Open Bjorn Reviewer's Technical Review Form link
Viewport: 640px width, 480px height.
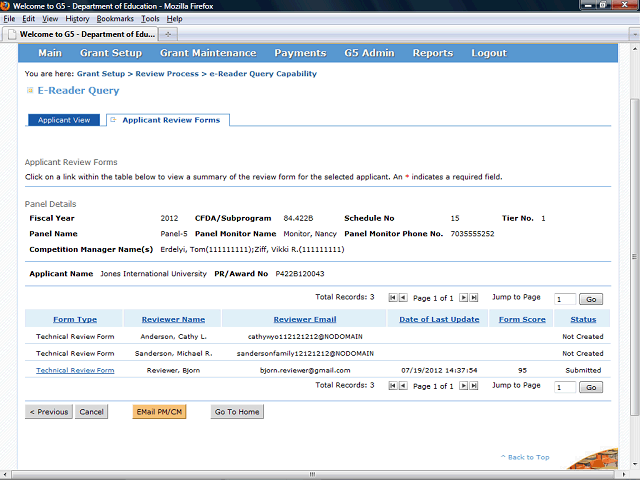(75, 371)
